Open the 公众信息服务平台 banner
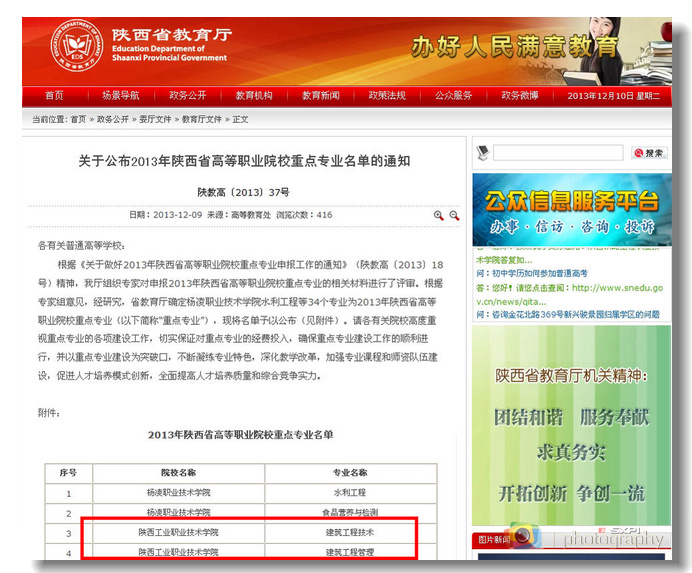 click(567, 210)
